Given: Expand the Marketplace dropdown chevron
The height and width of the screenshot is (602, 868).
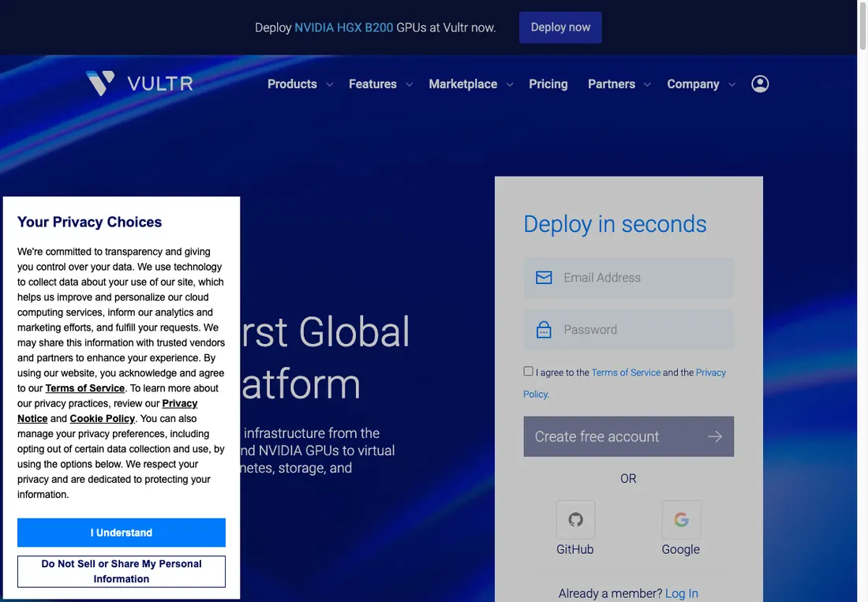Looking at the screenshot, I should coord(510,84).
